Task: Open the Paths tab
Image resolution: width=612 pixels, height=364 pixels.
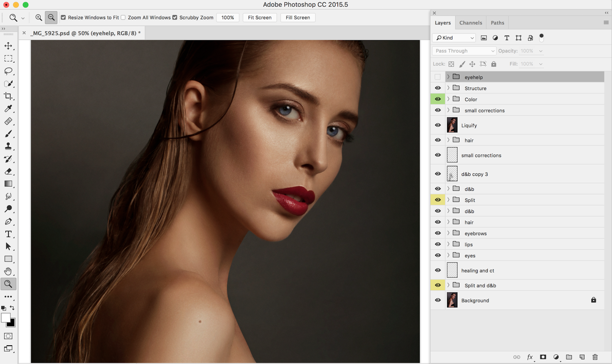Action: click(x=497, y=23)
